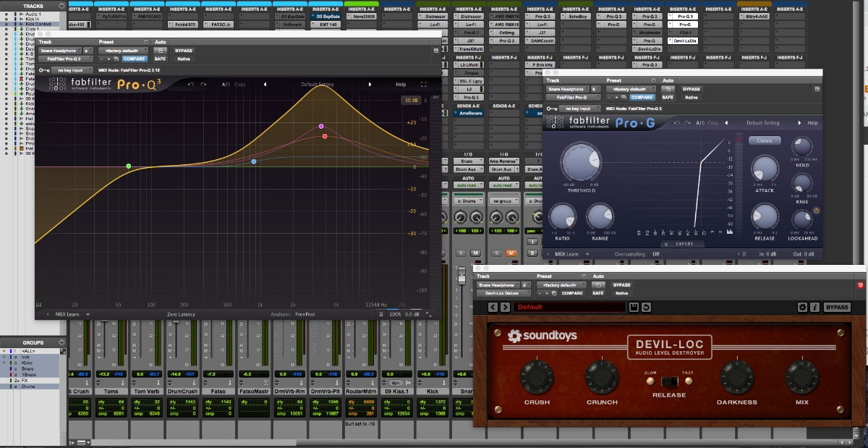Toggle A/B state in Pro-Q 3
The image size is (868, 448).
click(x=226, y=84)
